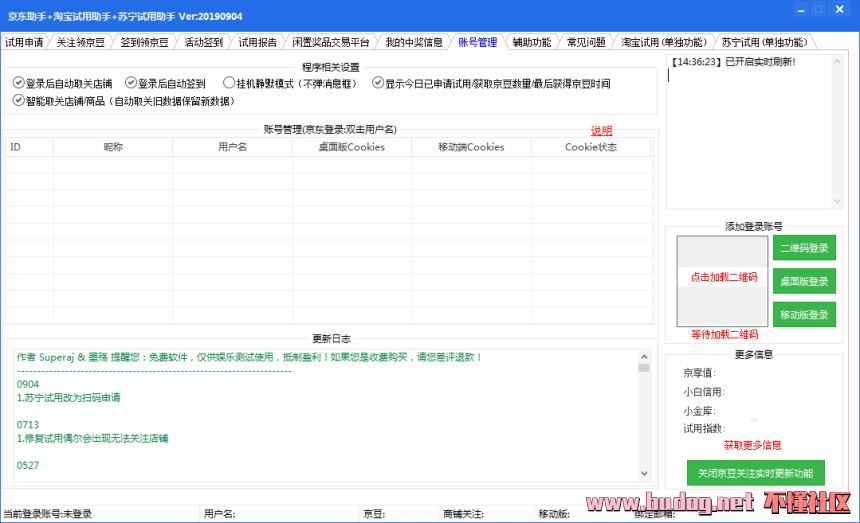Switch to the 关注领京豆 tab
Image resolution: width=860 pixels, height=523 pixels.
coord(81,42)
